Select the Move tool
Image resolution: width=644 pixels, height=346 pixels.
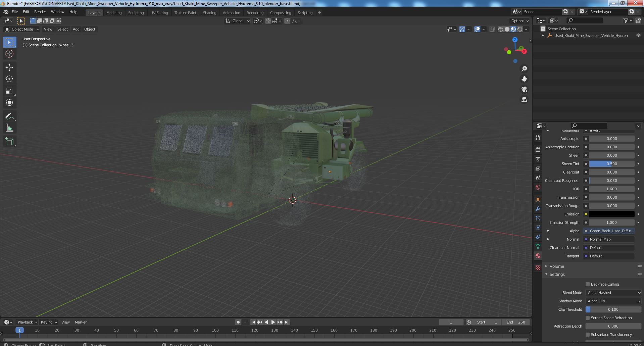point(9,67)
